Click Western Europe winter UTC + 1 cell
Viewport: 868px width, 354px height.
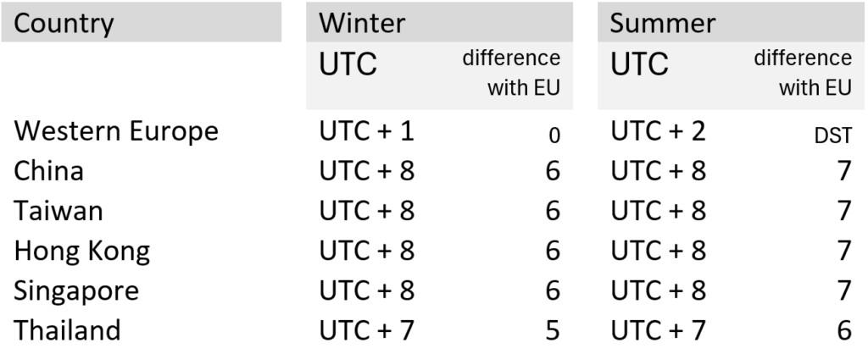click(366, 131)
